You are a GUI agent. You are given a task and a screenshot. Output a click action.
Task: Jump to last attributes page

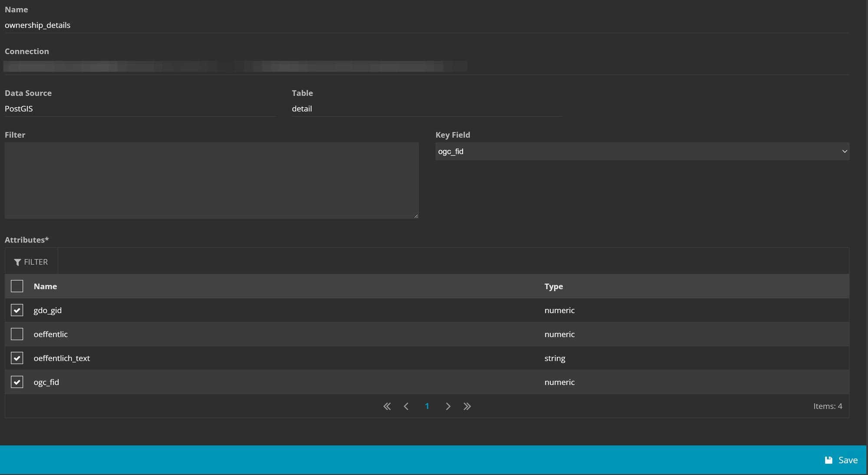[467, 406]
